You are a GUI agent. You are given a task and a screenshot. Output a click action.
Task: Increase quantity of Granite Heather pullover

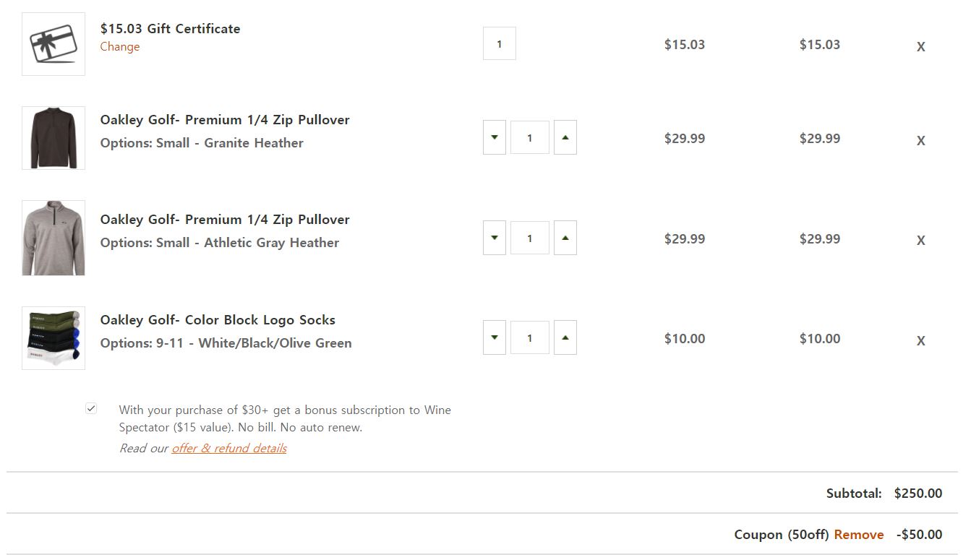565,137
